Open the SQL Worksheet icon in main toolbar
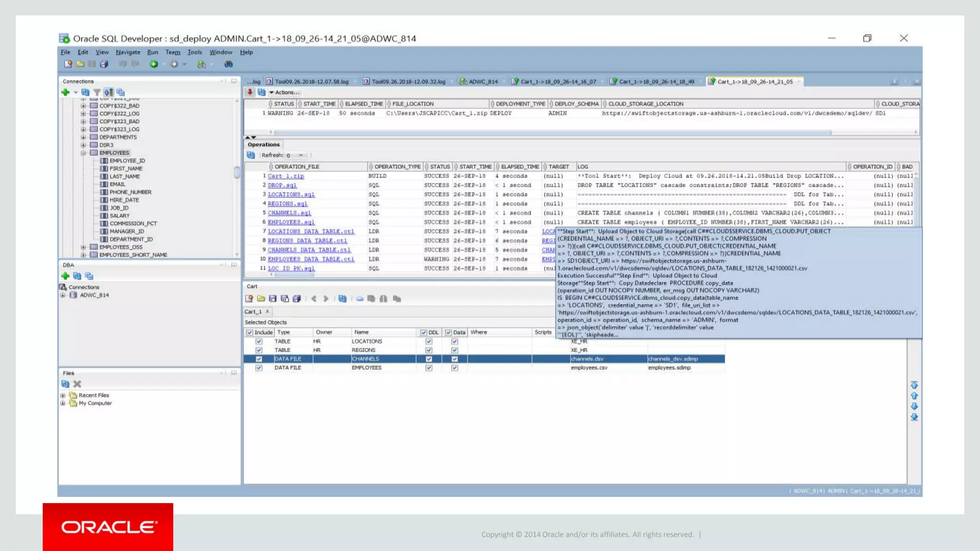The image size is (980, 551). [x=201, y=64]
